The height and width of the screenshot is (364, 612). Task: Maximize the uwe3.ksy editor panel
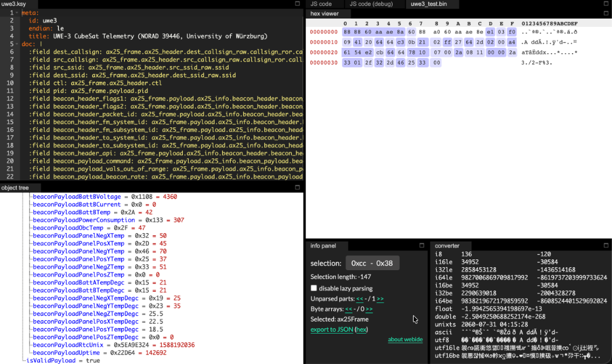[x=298, y=4]
